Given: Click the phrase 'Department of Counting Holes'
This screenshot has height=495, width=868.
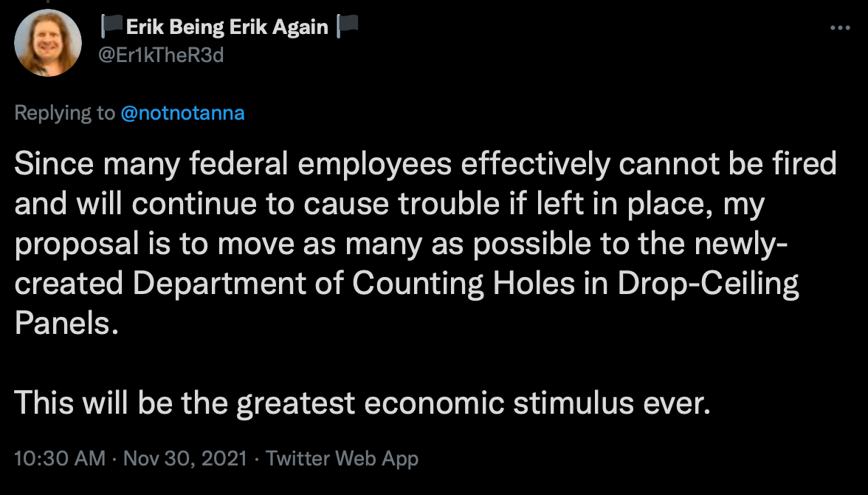Looking at the screenshot, I should tap(354, 283).
